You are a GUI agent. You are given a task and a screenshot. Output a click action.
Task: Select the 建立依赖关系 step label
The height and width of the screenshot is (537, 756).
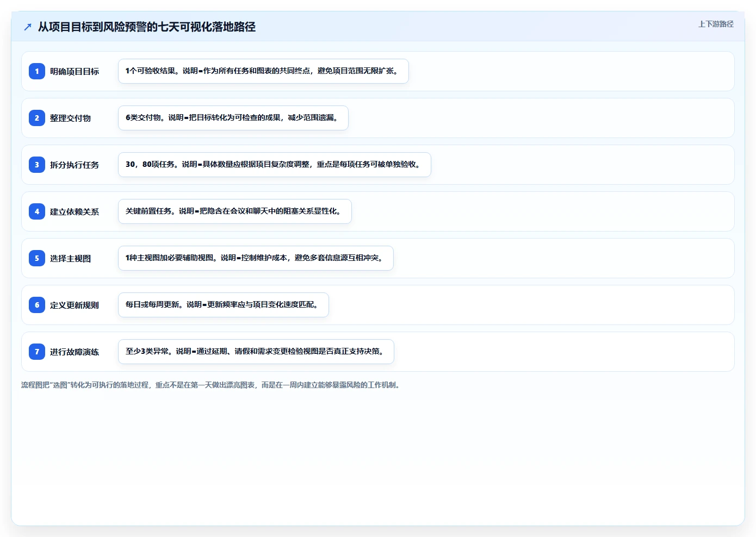tap(75, 211)
